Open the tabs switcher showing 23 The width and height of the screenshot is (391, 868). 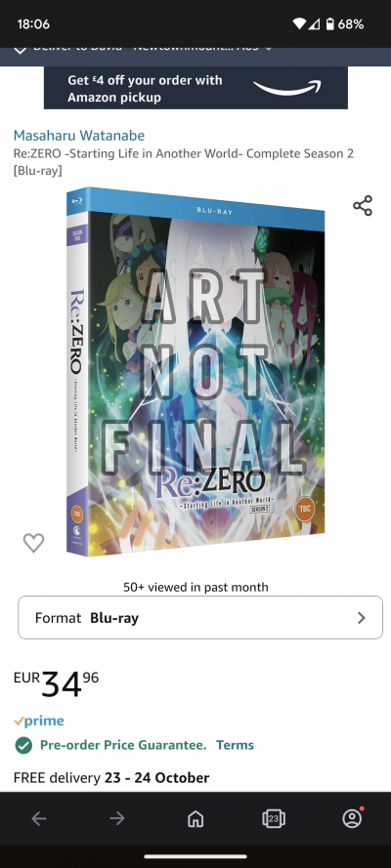pos(274,819)
